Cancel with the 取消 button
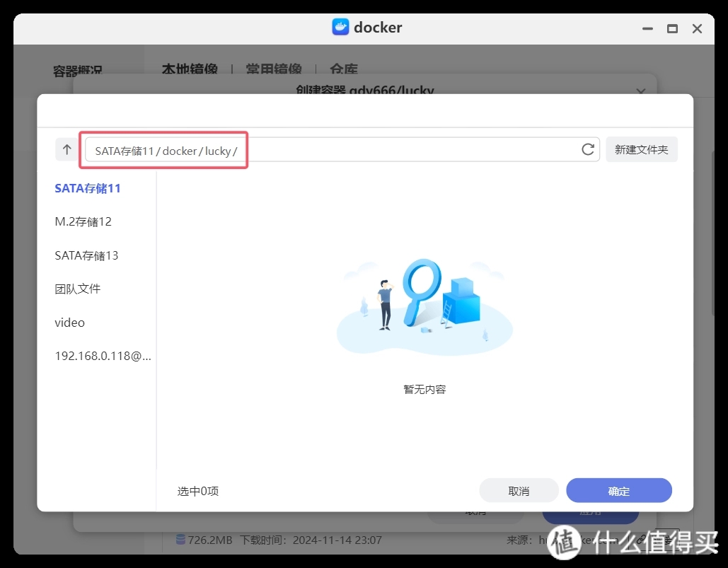Image resolution: width=728 pixels, height=568 pixels. pyautogui.click(x=519, y=490)
